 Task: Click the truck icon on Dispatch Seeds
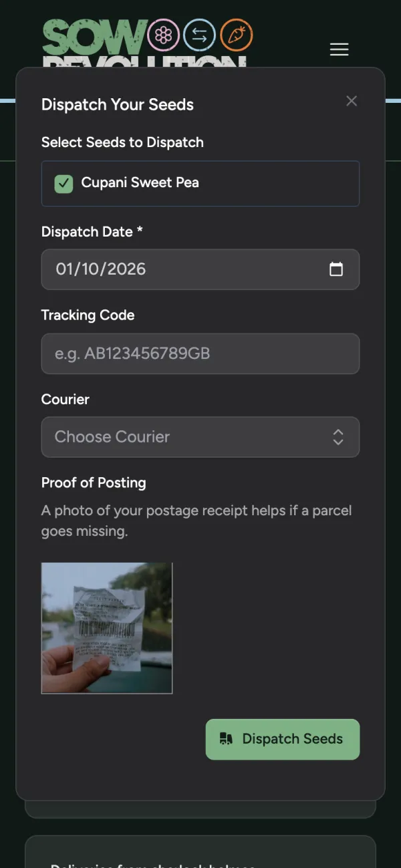(x=226, y=739)
